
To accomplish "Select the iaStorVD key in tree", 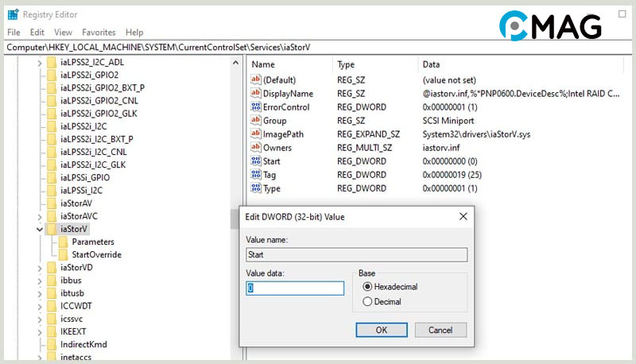I will 76,268.
